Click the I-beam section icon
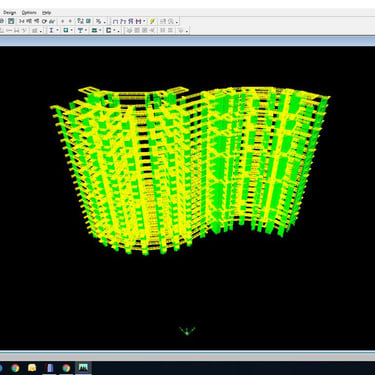Image resolution: width=375 pixels, height=375 pixels. (51, 30)
